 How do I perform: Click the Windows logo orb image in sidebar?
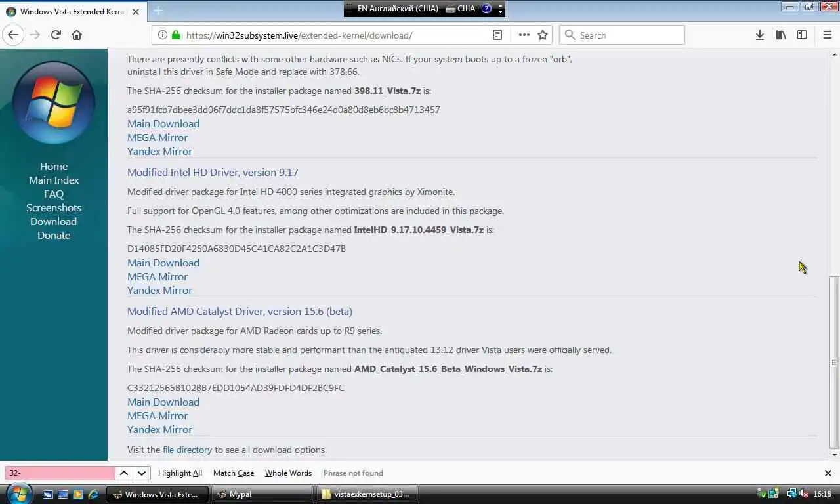click(54, 103)
